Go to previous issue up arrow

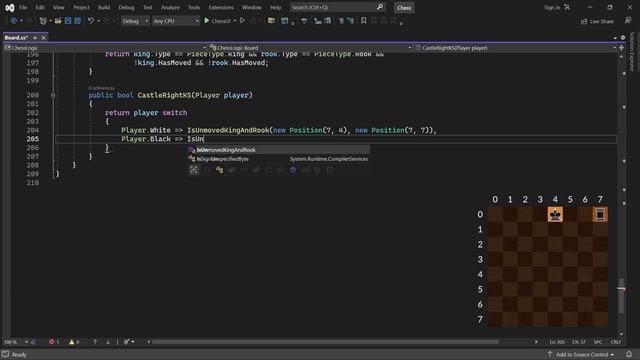[x=95, y=342]
